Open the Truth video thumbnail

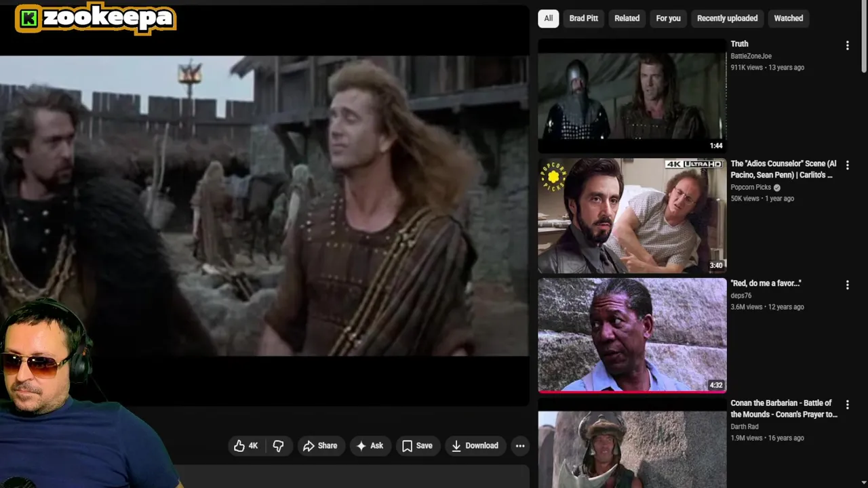coord(632,96)
